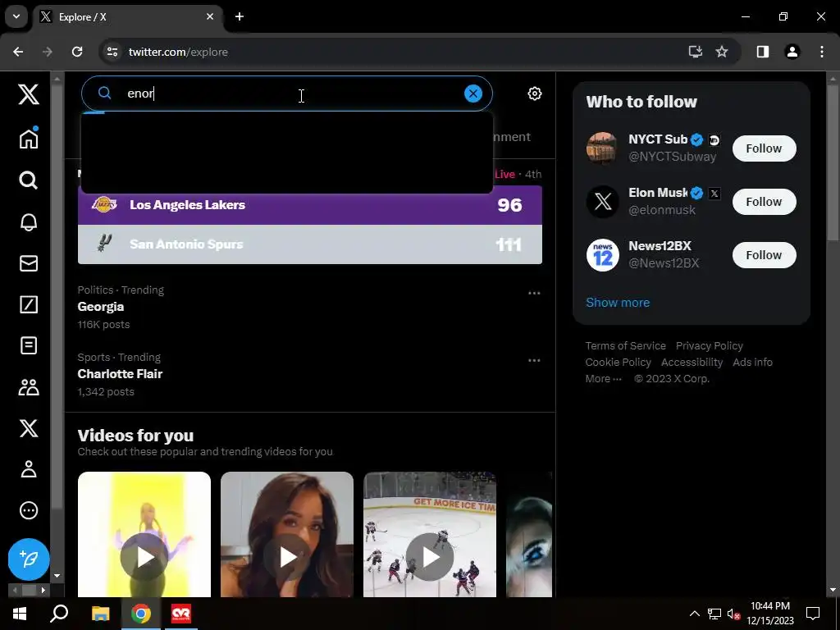
Task: Open the Accessibility footer link
Action: [x=692, y=362]
